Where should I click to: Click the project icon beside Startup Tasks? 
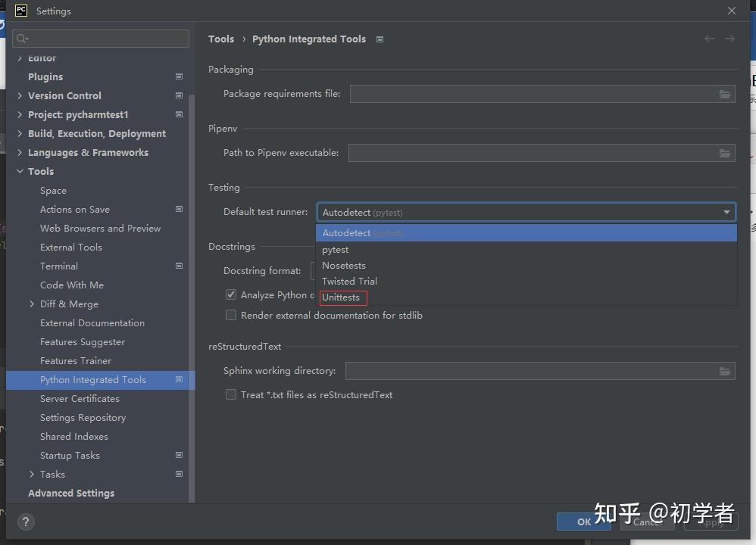[179, 456]
